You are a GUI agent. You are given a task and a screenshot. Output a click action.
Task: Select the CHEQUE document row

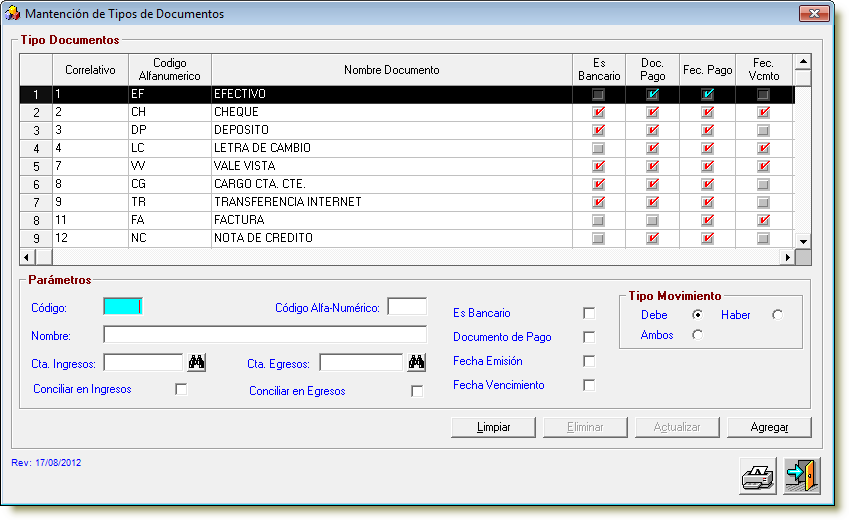point(407,112)
